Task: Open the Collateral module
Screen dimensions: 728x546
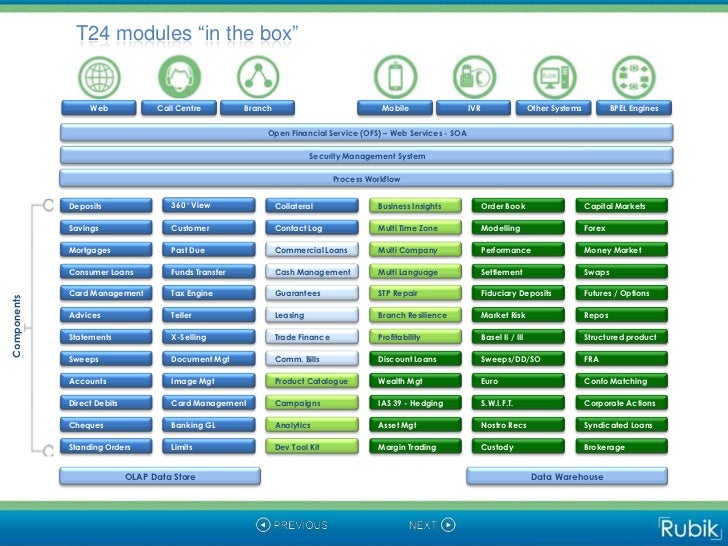Action: (312, 206)
